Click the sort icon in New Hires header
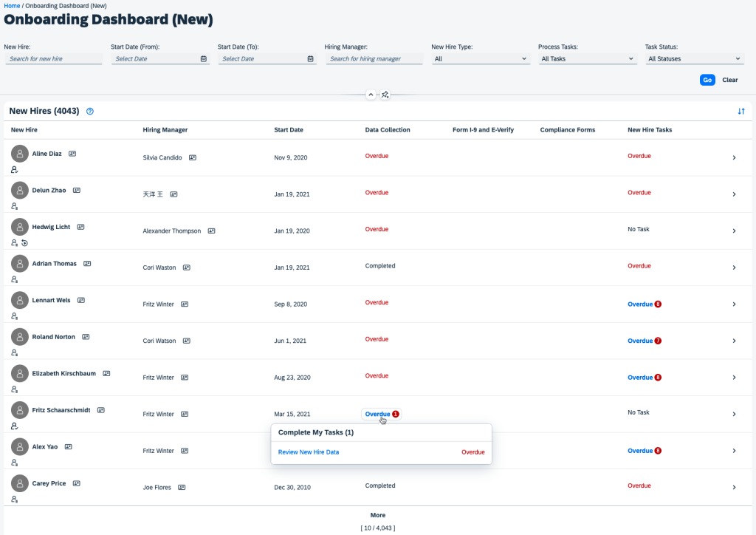 click(740, 112)
